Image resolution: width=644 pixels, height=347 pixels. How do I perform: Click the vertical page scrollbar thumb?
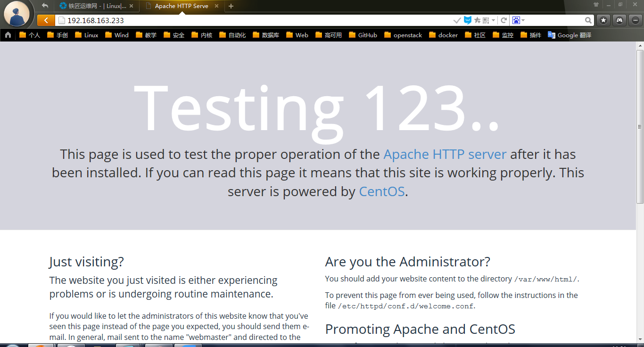640,126
